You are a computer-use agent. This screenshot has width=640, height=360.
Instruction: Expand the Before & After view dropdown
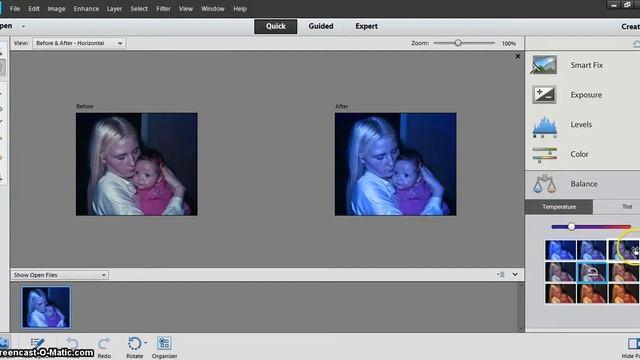coord(79,43)
